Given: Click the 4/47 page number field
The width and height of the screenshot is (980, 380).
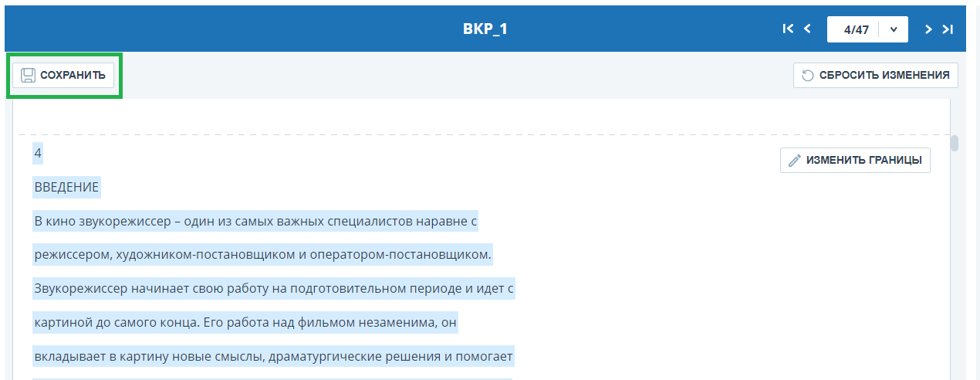Looking at the screenshot, I should pos(856,29).
